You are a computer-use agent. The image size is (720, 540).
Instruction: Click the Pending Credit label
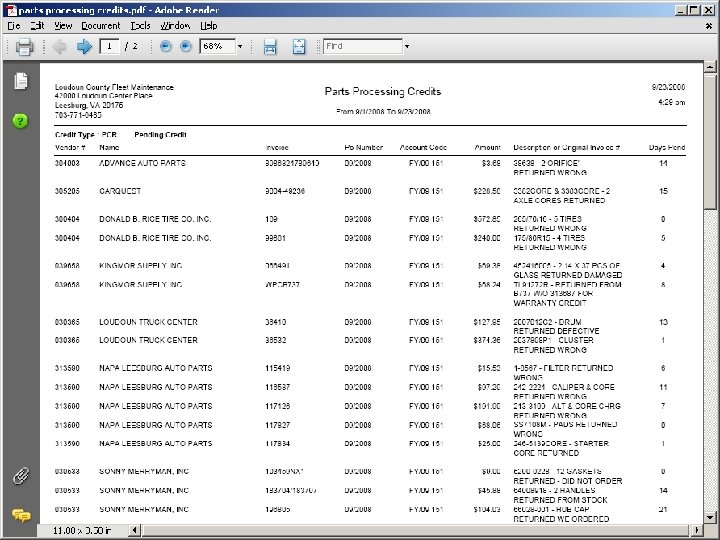coord(160,135)
